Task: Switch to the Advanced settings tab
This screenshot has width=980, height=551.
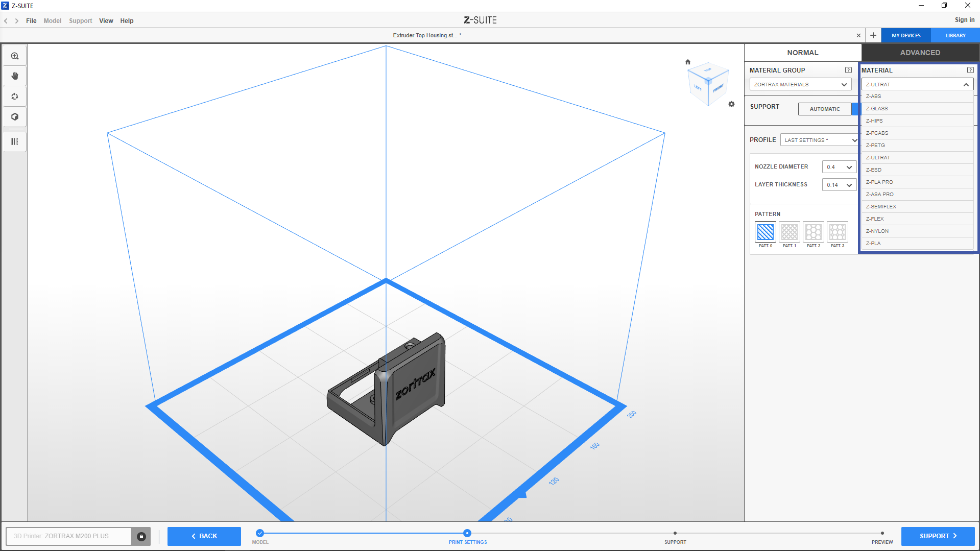Action: [x=920, y=53]
